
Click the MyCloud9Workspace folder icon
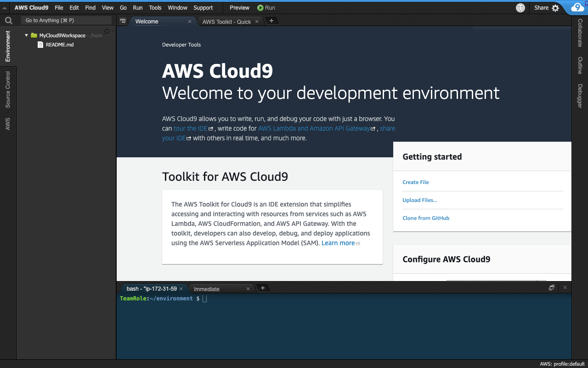point(34,35)
